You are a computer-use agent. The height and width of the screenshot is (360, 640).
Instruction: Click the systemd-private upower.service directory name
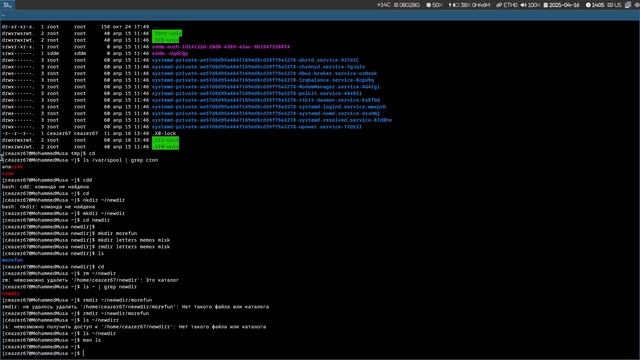(257, 127)
